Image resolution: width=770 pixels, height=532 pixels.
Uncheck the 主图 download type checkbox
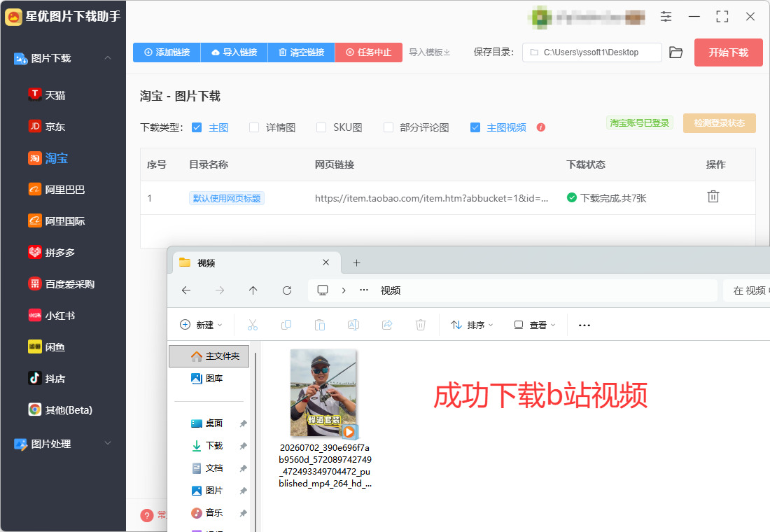point(197,127)
